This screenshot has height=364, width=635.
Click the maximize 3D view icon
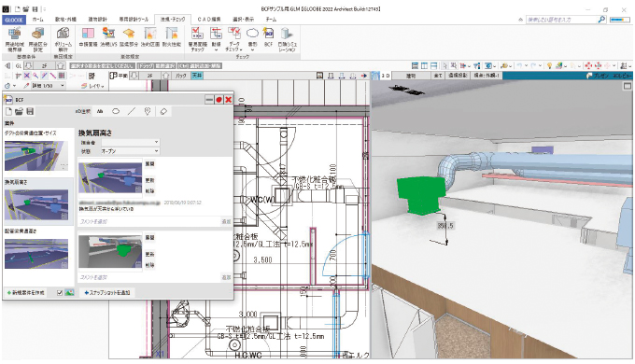(x=628, y=86)
